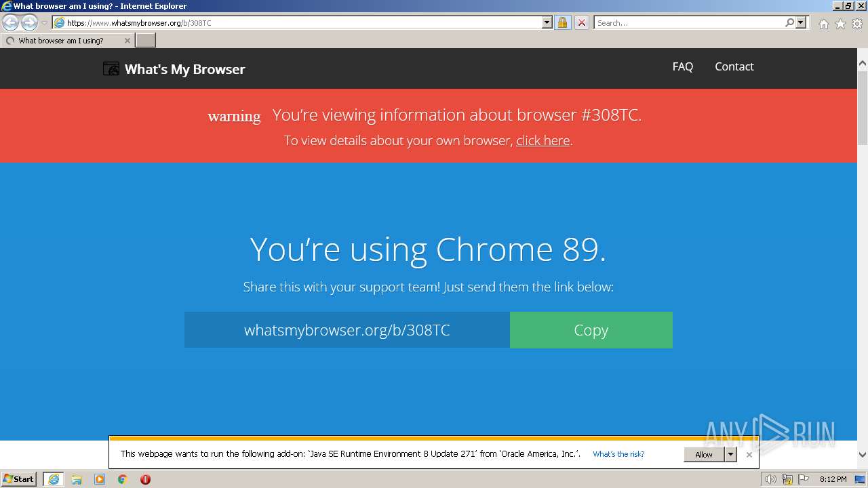Click the 'You're using Chrome 89.' heading
The image size is (868, 488).
(x=428, y=249)
